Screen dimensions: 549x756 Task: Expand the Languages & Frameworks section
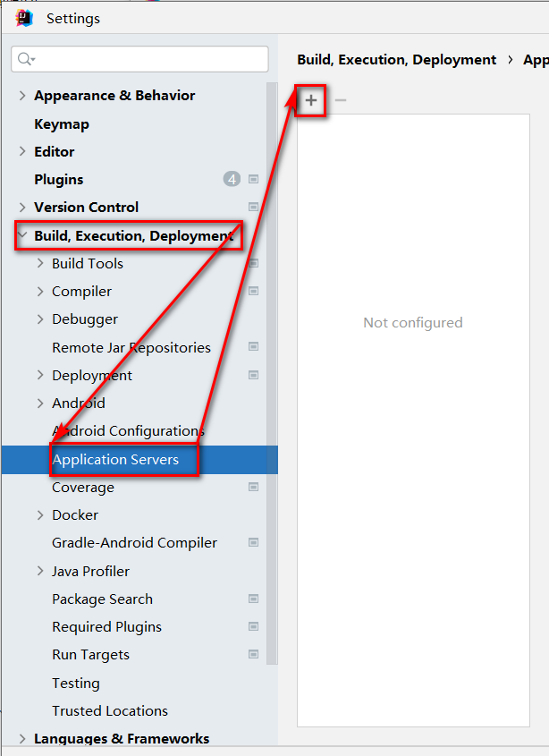tap(22, 739)
